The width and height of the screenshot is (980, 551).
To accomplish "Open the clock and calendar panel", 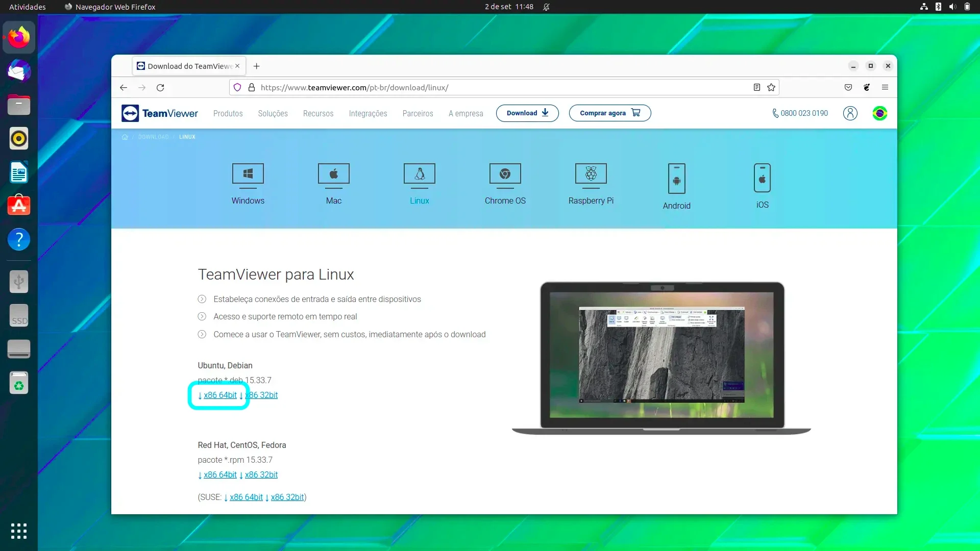I will point(509,7).
